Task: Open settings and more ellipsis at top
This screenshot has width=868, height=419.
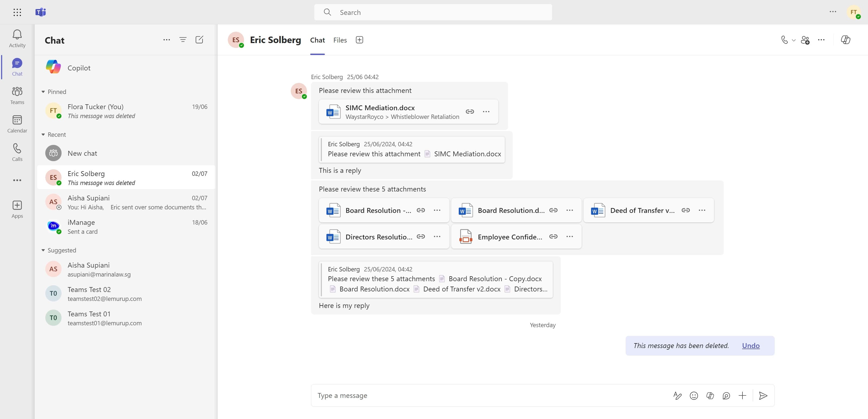Action: click(x=833, y=12)
